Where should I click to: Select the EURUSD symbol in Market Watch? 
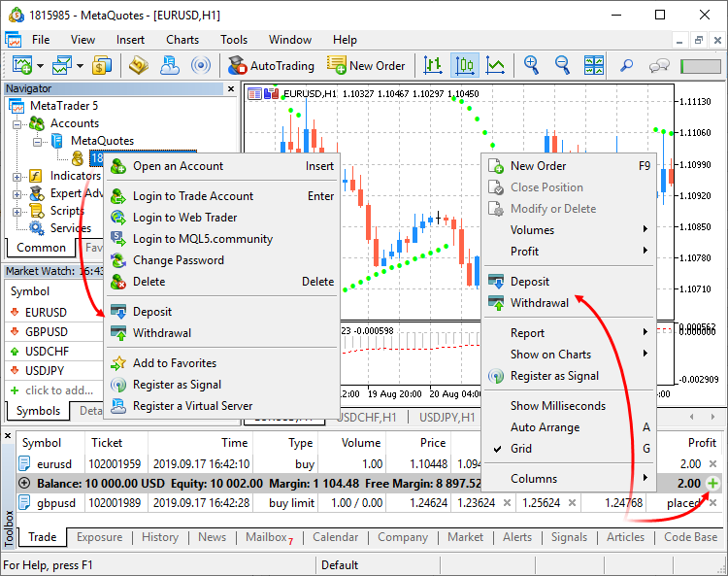tap(46, 312)
